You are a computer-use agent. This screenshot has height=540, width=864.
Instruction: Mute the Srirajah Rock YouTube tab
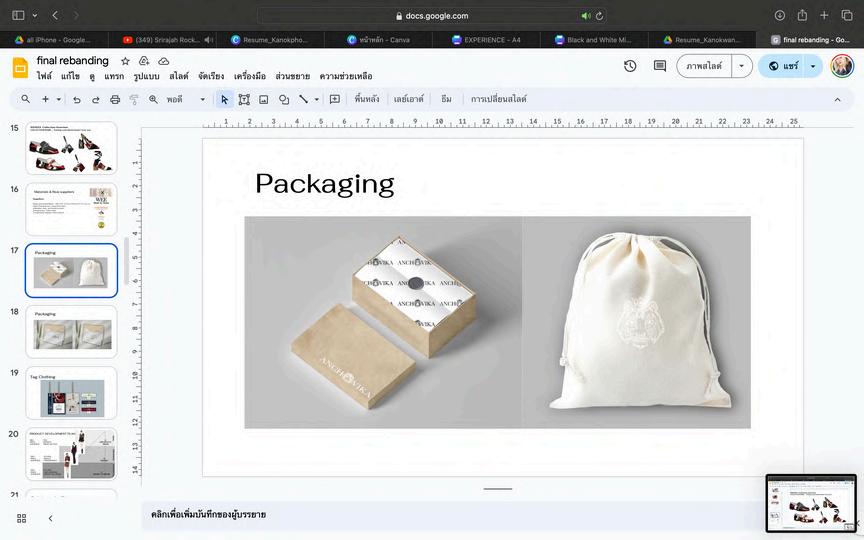pyautogui.click(x=208, y=40)
